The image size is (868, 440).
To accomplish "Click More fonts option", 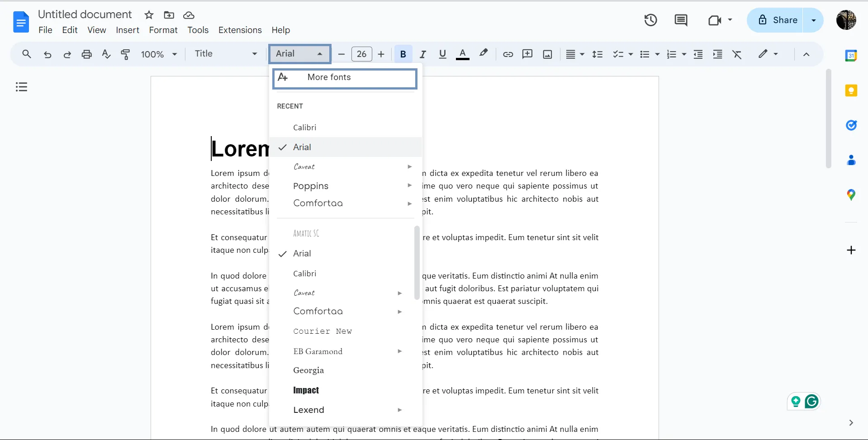I will tap(345, 78).
